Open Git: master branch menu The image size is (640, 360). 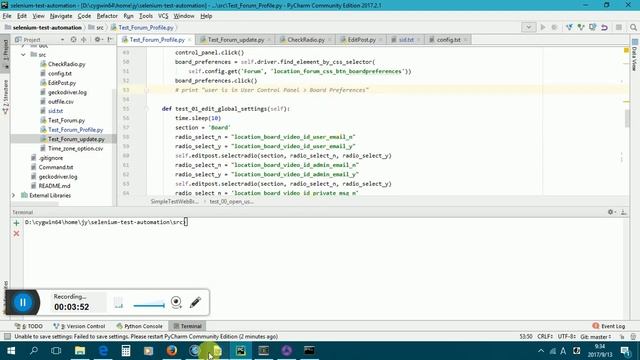tap(596, 336)
